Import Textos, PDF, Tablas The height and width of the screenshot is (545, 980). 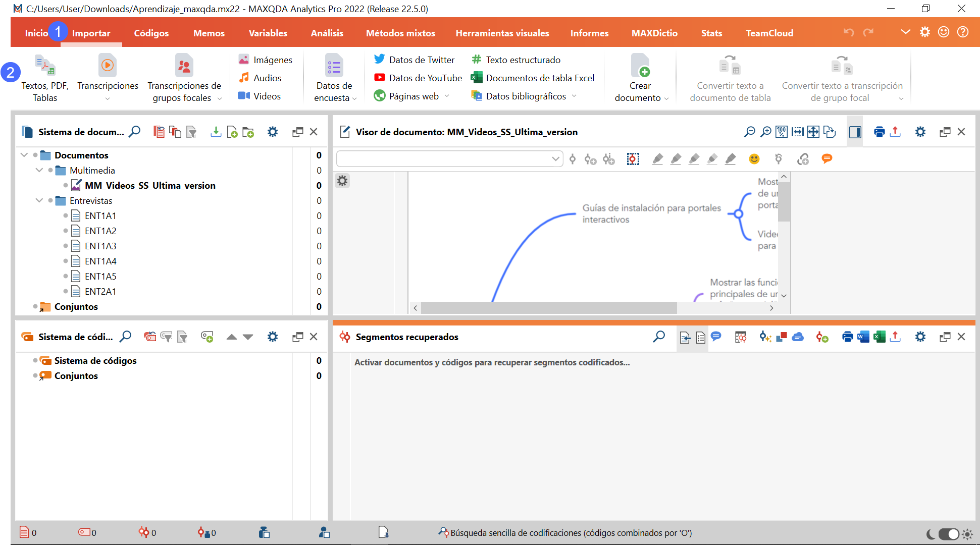click(45, 78)
